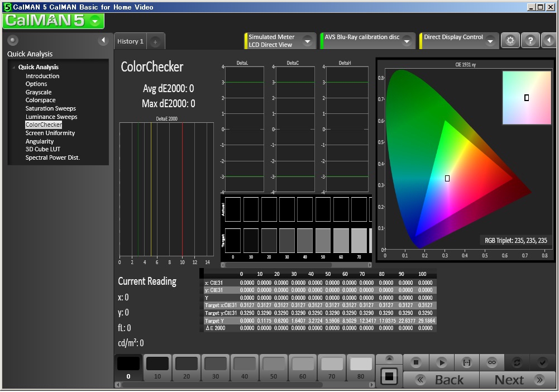559x392 pixels.
Task: Click the up-arrow above the pattern square
Action: pos(389,359)
